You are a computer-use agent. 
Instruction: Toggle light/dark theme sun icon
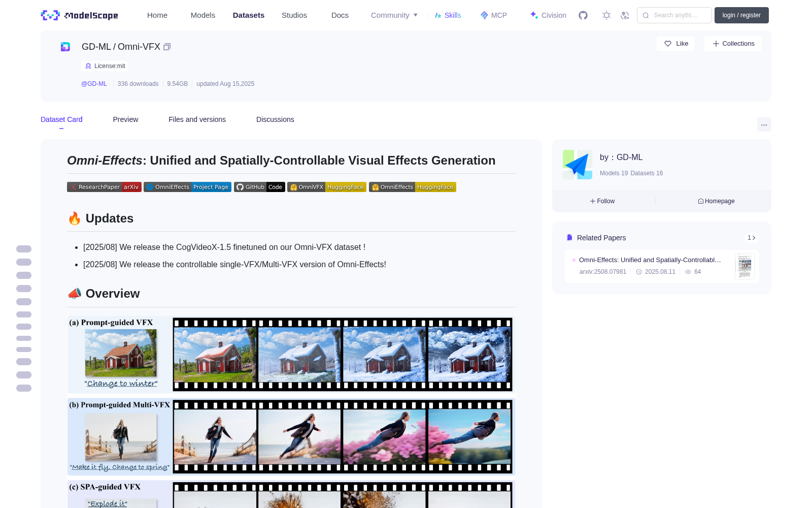[x=606, y=15]
